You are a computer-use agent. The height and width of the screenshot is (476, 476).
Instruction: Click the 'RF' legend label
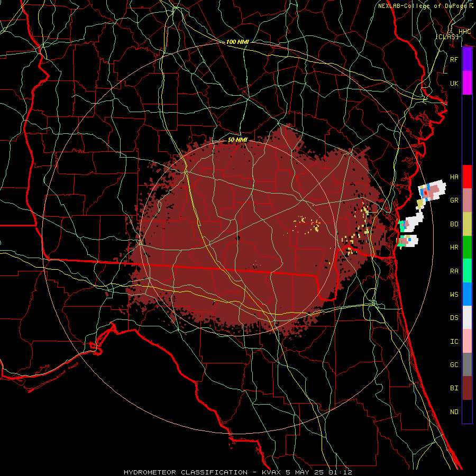coord(454,59)
